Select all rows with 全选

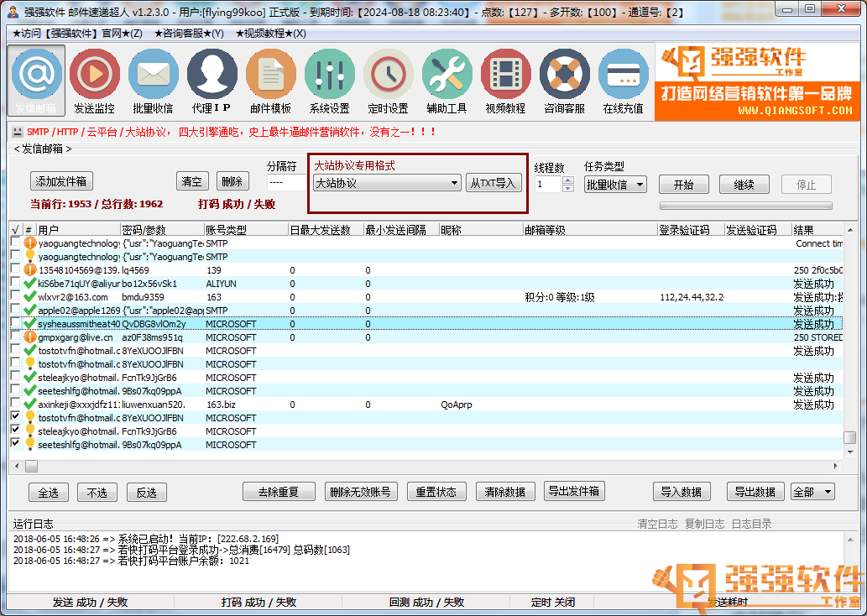click(49, 492)
